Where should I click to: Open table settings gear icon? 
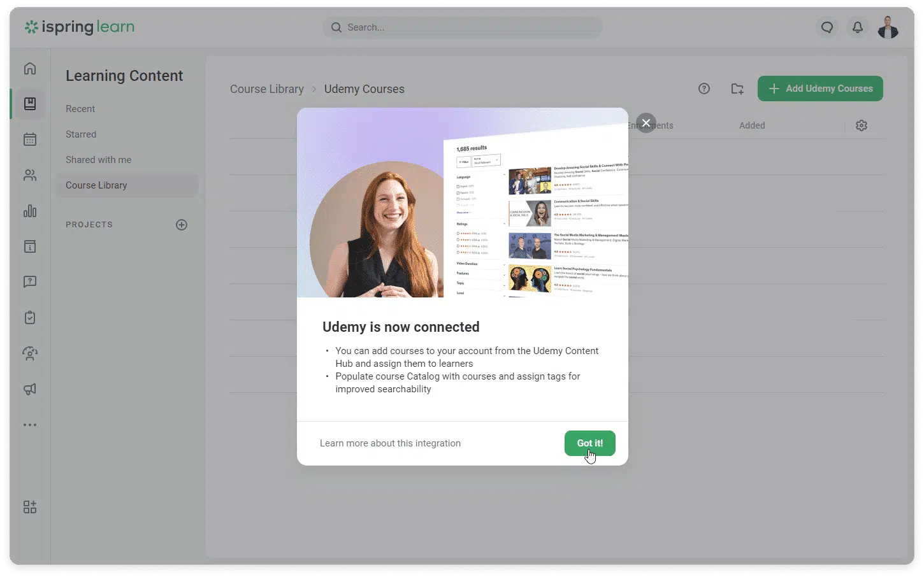coord(862,125)
